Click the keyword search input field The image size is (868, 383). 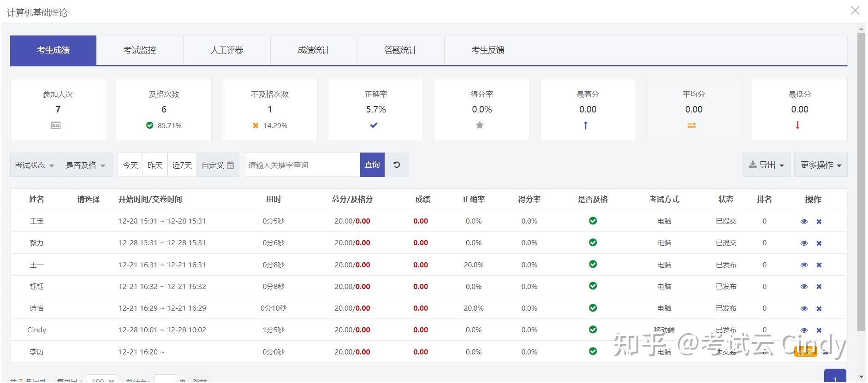pos(303,165)
